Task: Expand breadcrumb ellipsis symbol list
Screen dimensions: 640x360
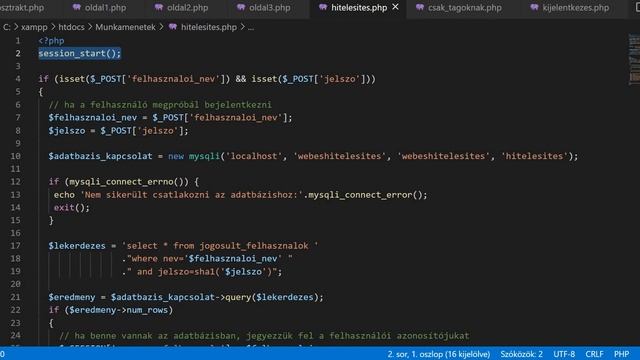Action: [251, 28]
